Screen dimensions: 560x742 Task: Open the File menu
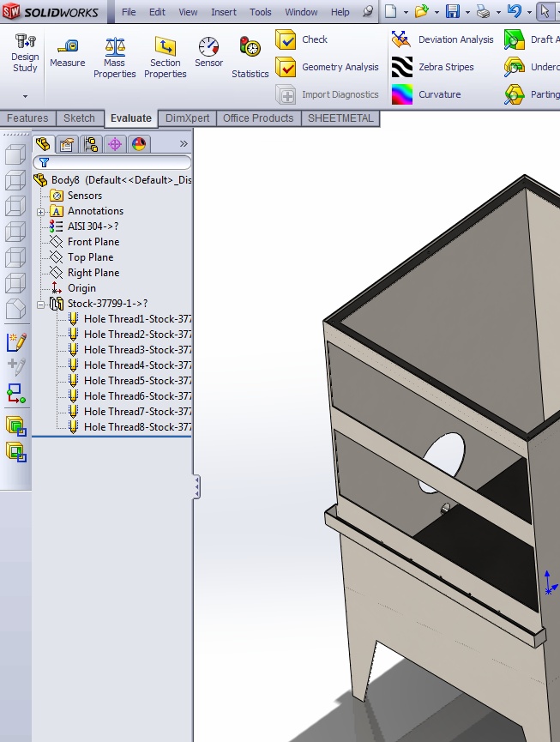point(129,12)
